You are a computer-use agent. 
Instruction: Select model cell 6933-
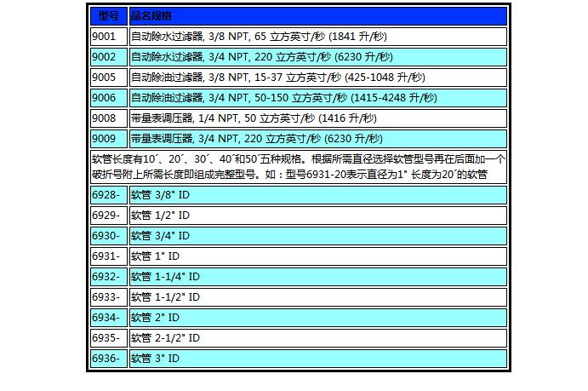[x=109, y=297]
